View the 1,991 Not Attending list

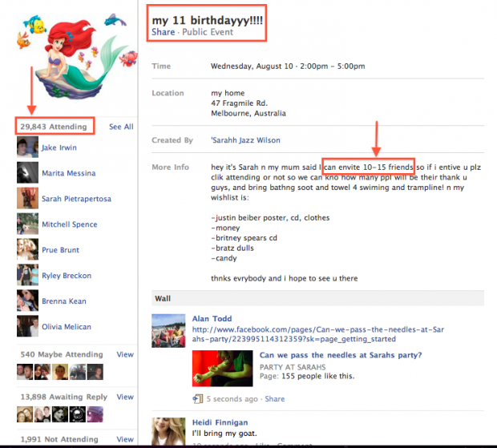[x=125, y=439]
